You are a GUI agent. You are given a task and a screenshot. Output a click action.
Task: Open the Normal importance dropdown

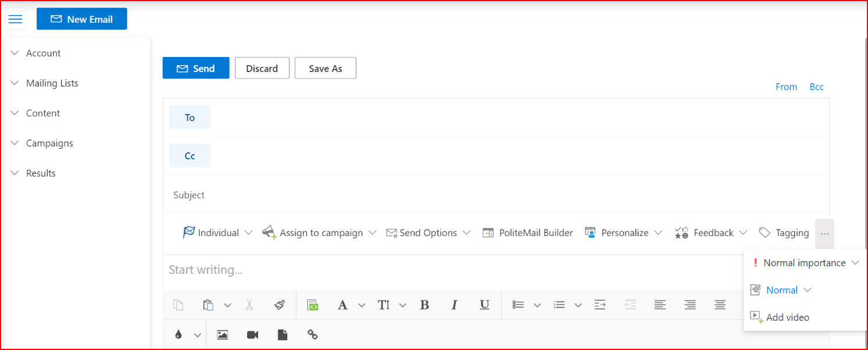[805, 263]
